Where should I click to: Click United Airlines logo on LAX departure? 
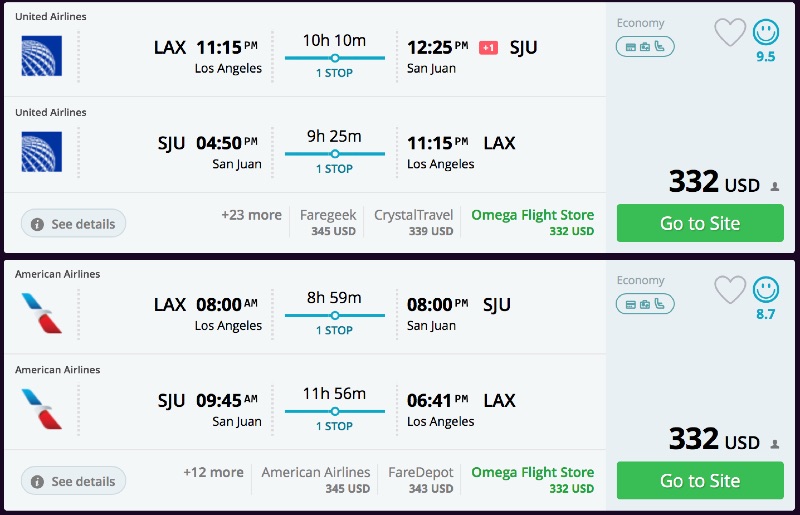coord(41,56)
